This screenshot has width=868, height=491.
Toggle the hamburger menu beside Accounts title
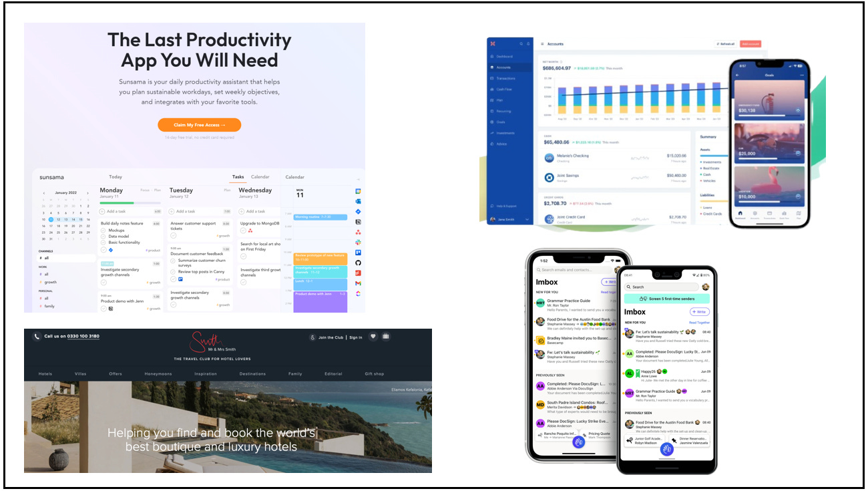click(x=542, y=44)
